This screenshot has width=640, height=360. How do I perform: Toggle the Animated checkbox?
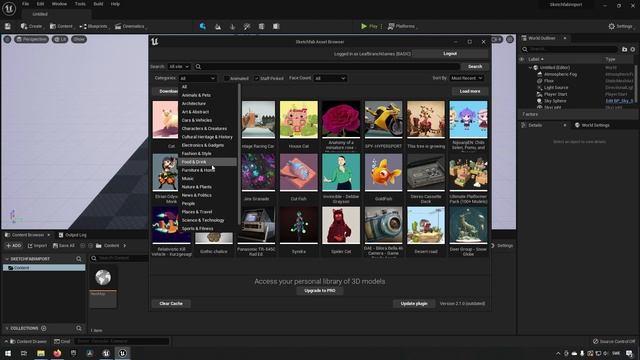coord(227,78)
